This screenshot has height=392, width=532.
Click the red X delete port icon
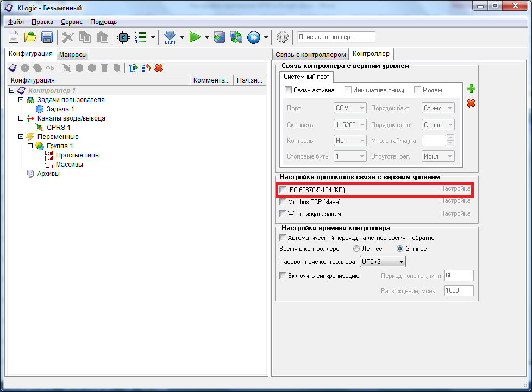(471, 103)
